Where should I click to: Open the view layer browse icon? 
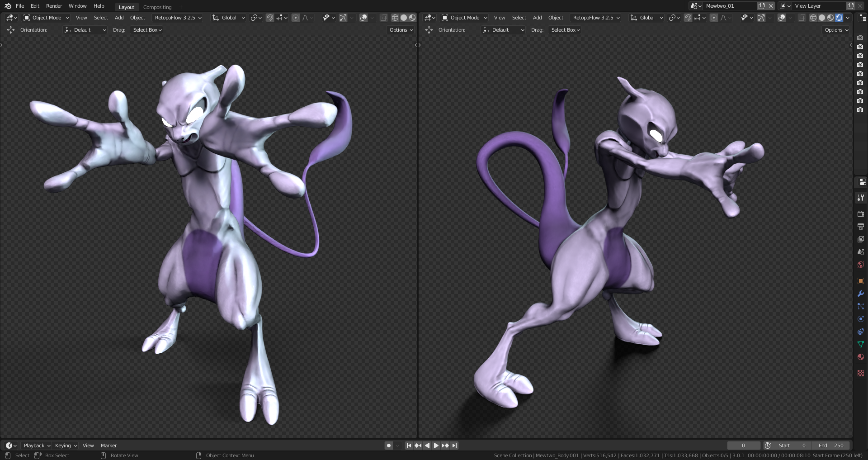pos(785,6)
